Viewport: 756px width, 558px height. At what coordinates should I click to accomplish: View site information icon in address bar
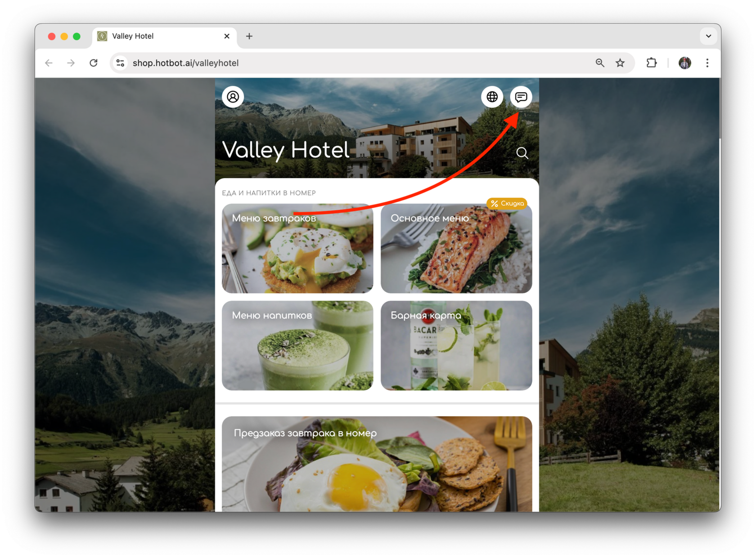click(x=120, y=63)
